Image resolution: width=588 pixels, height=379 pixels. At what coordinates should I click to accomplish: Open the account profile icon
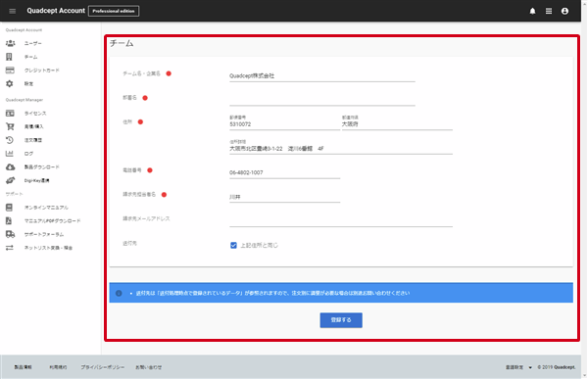[x=564, y=11]
